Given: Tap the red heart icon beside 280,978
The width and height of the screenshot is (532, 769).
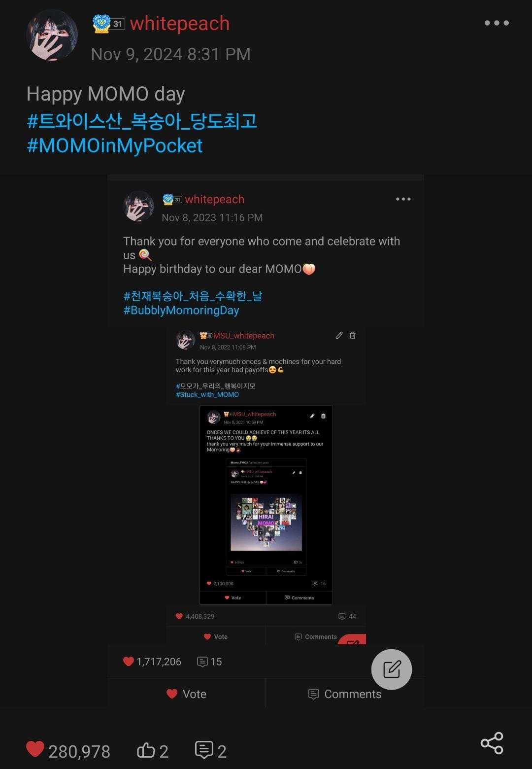Looking at the screenshot, I should (x=35, y=749).
